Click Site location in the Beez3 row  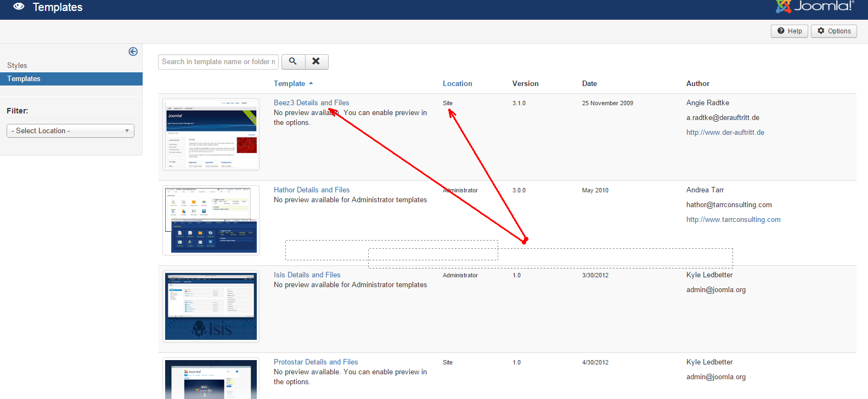[x=448, y=103]
